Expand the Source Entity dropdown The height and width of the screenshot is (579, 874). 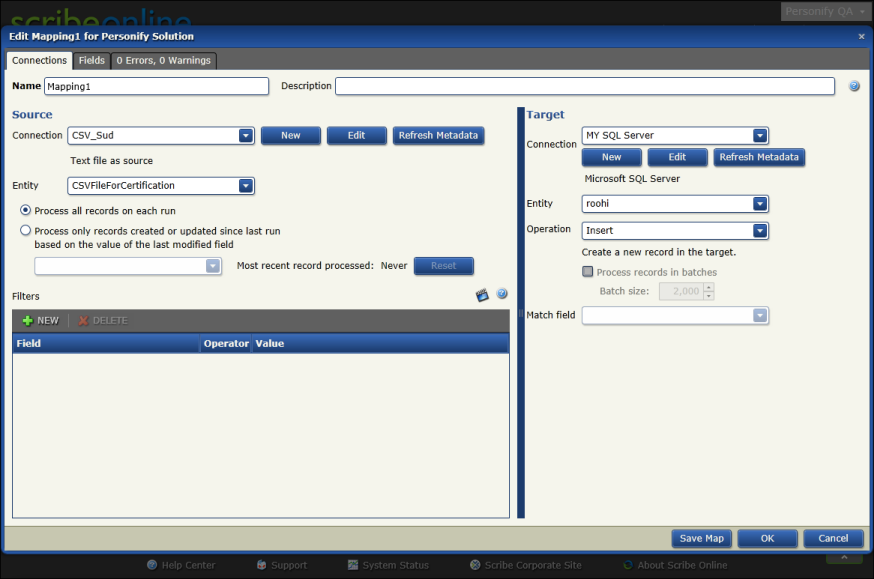point(246,186)
